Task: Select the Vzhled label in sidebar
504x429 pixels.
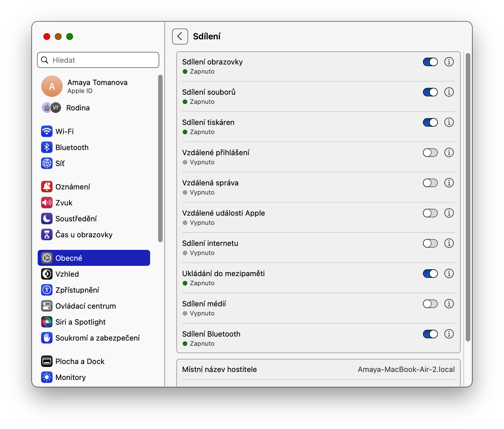Action: (x=67, y=274)
